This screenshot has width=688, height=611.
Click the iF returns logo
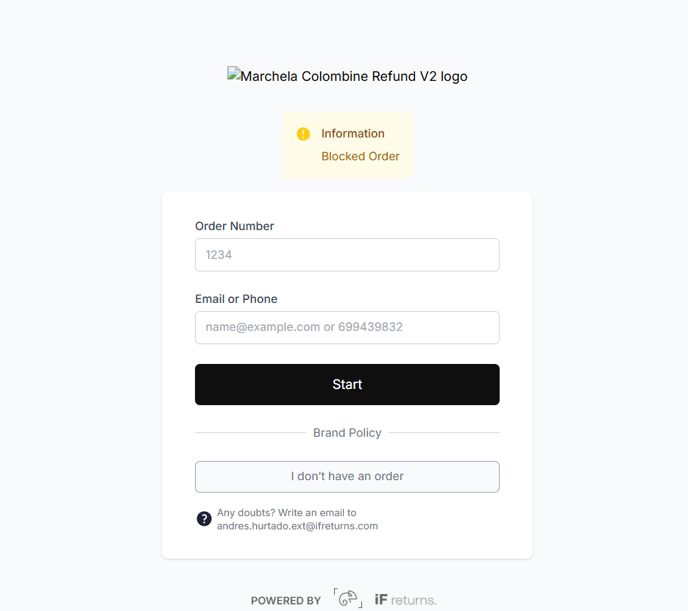click(x=405, y=600)
